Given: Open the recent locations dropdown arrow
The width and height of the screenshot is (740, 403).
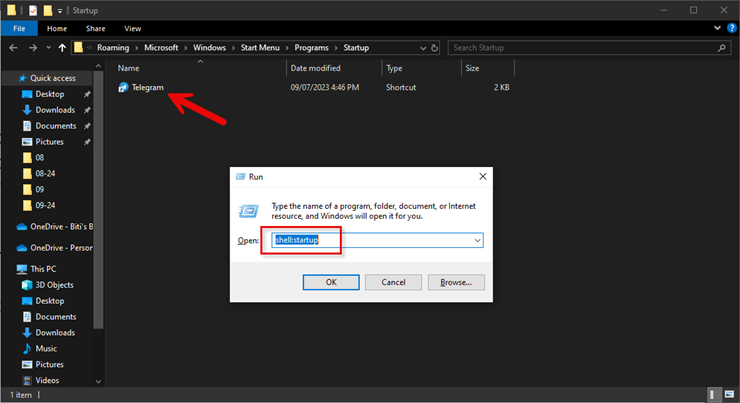Looking at the screenshot, I should [x=47, y=47].
